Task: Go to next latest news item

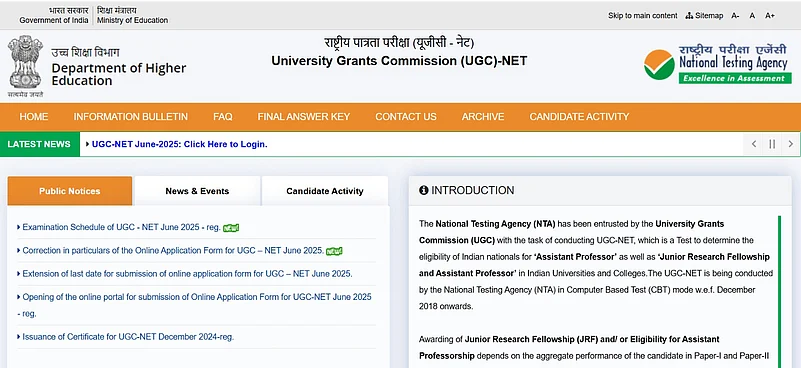Action: (791, 144)
